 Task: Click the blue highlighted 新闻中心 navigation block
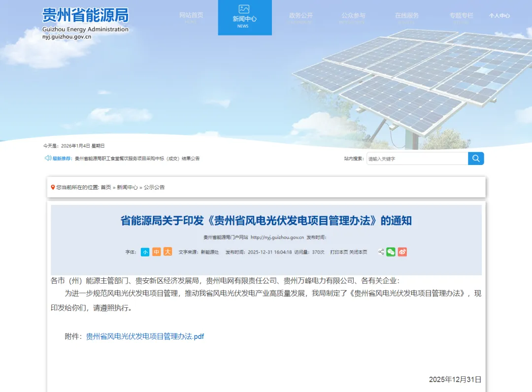(x=245, y=18)
